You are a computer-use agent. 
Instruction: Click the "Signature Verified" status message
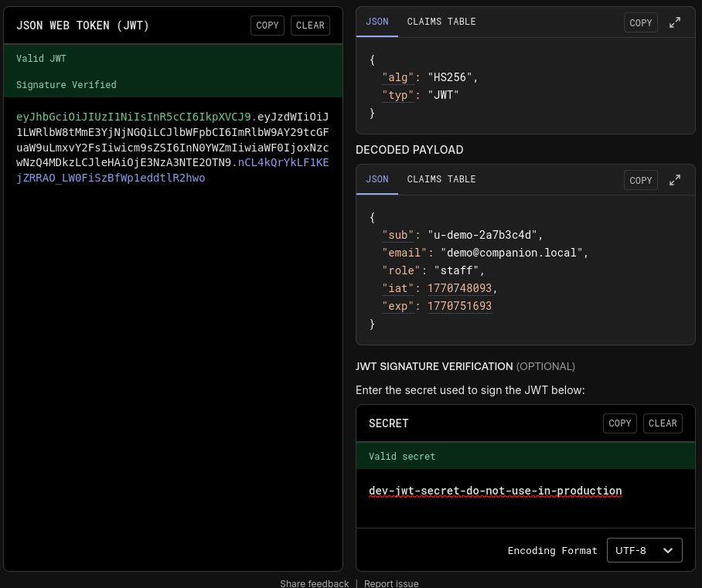[66, 84]
